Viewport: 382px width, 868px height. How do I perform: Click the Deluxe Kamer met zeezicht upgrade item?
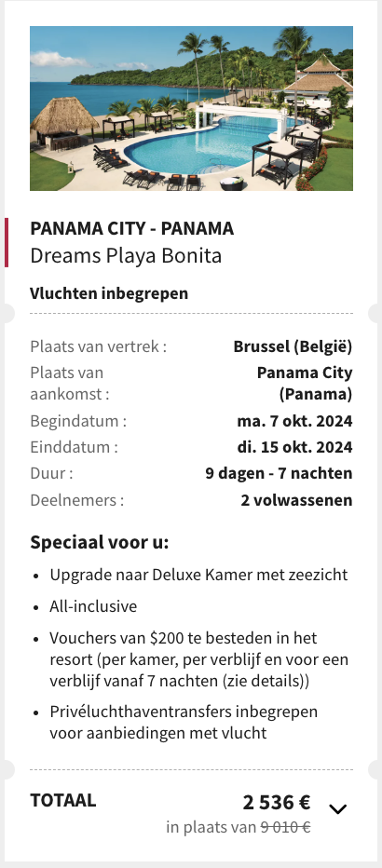[x=198, y=575]
